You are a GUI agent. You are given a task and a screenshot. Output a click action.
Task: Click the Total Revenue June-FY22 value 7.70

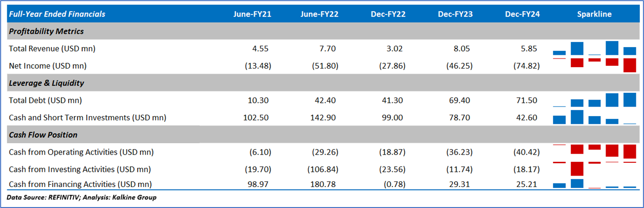[329, 49]
